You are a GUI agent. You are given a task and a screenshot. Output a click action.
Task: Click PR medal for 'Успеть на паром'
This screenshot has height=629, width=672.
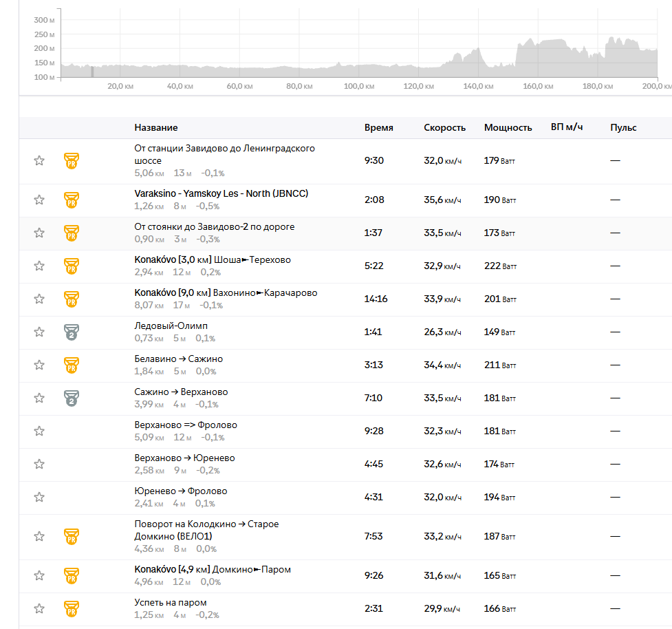click(x=72, y=608)
